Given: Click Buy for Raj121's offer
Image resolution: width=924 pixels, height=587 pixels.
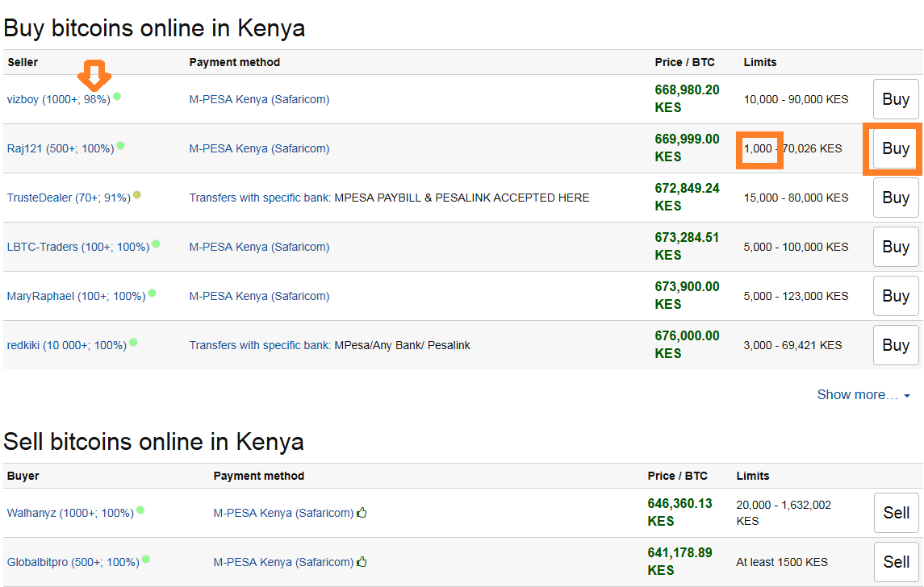Looking at the screenshot, I should point(896,148).
